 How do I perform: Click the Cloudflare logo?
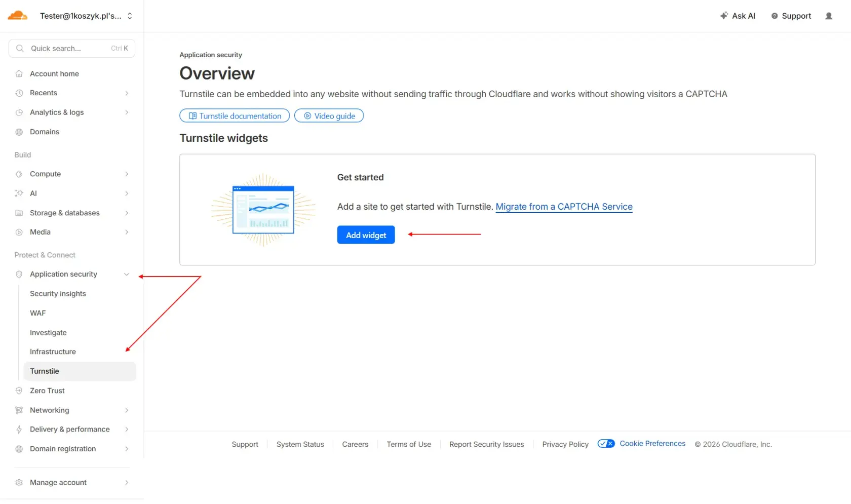coord(17,15)
